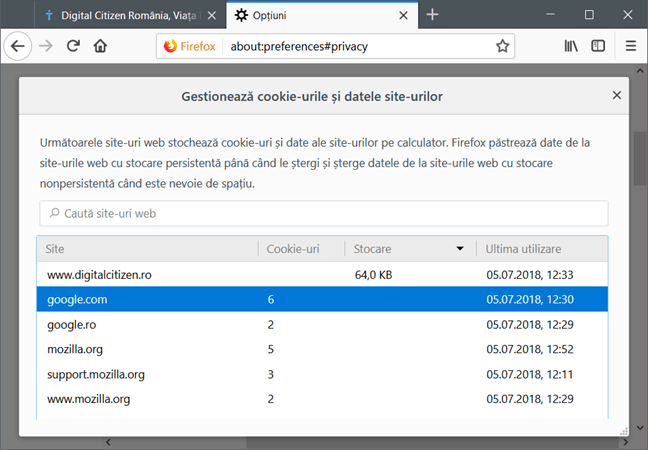This screenshot has height=450, width=648.
Task: Click the browser Back arrow button
Action: (x=18, y=46)
